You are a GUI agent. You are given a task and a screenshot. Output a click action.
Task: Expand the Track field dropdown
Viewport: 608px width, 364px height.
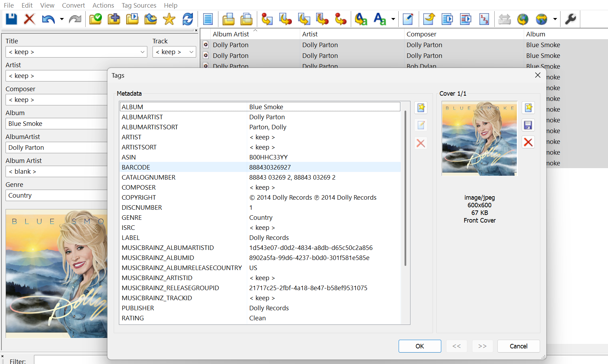tap(191, 52)
